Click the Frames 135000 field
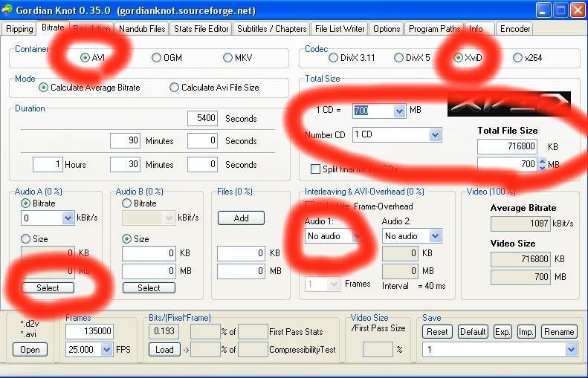The height and width of the screenshot is (378, 588). 90,331
